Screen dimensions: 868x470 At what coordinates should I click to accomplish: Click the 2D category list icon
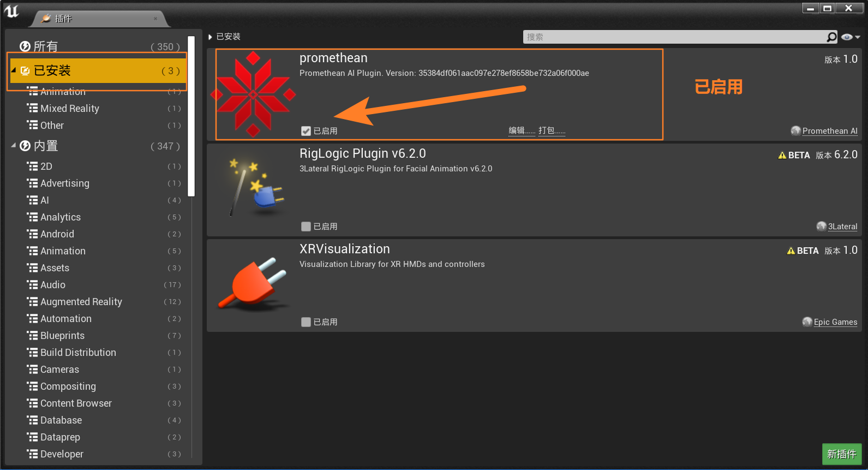pos(33,166)
